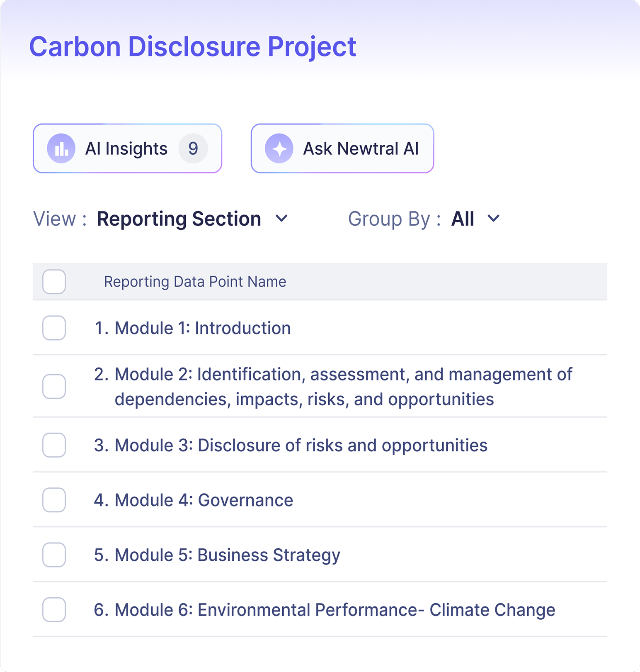
Task: Open the AI Insights panel
Action: coord(126,149)
